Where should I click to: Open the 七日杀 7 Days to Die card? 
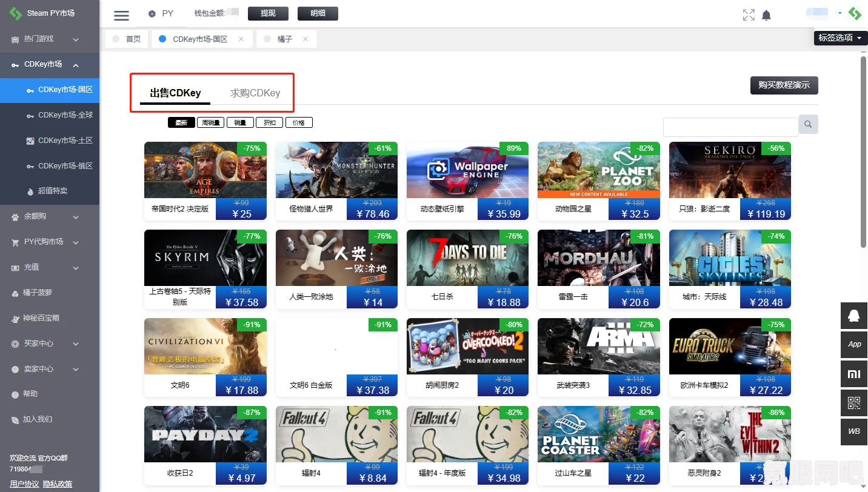[467, 269]
